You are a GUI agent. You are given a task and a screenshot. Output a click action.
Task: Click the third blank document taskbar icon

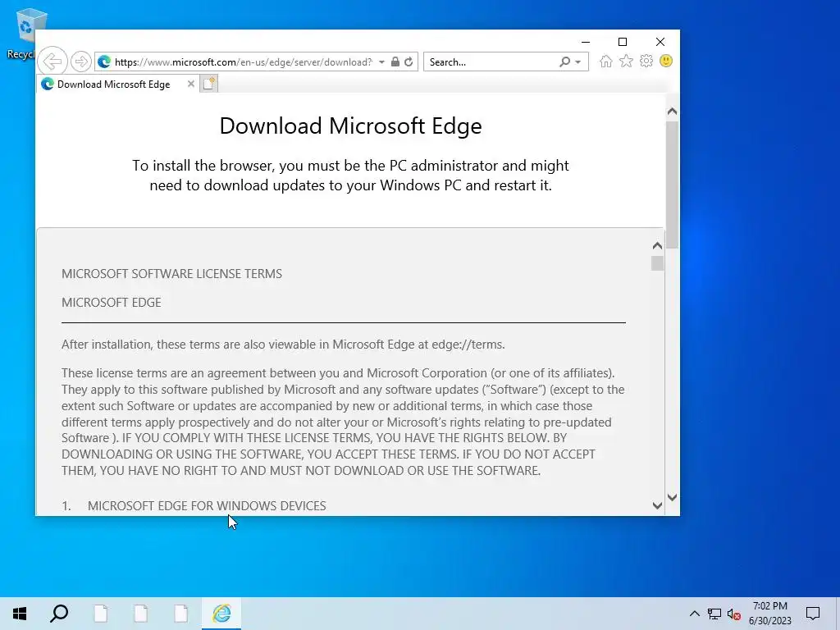pos(181,614)
